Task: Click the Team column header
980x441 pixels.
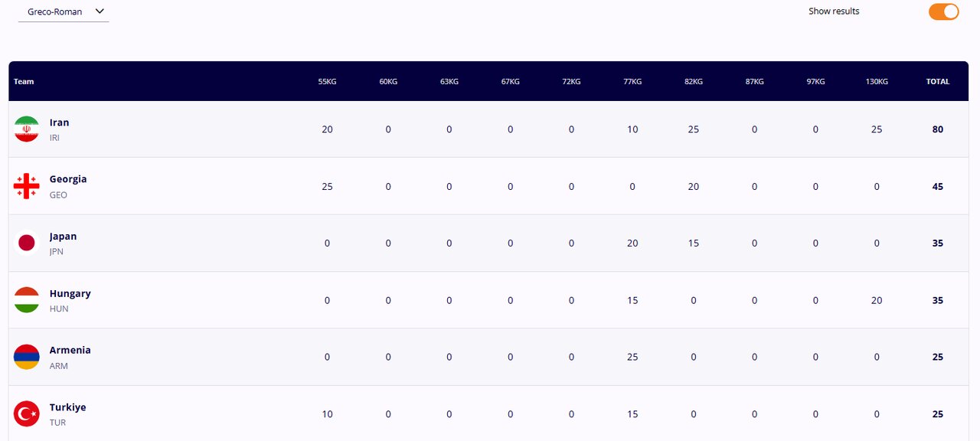Action: click(24, 82)
